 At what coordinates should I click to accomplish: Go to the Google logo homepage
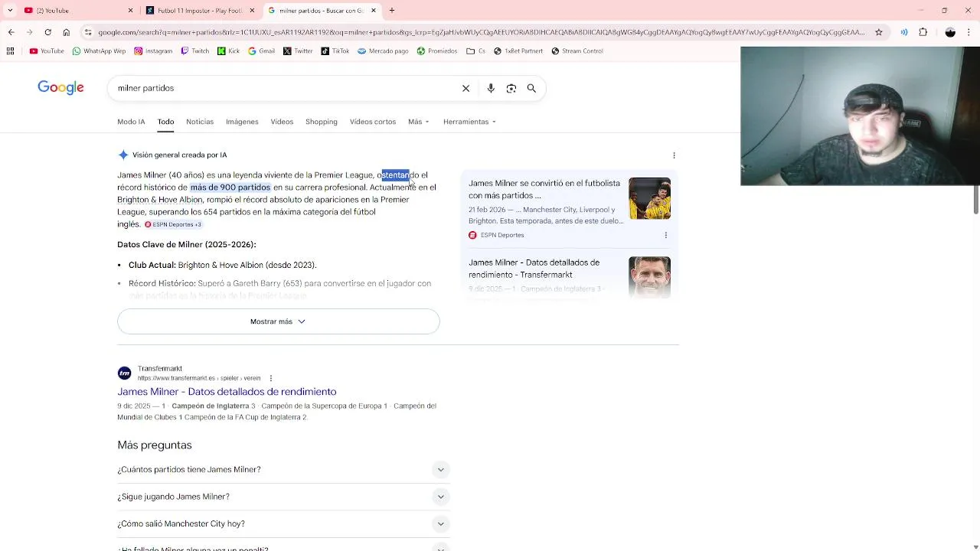click(x=60, y=87)
